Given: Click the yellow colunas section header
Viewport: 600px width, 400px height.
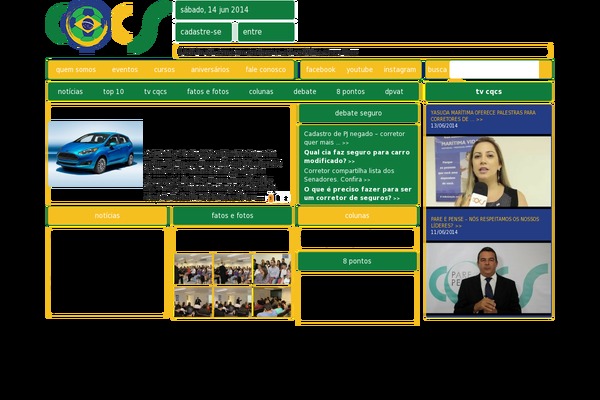Looking at the screenshot, I should coord(357,216).
